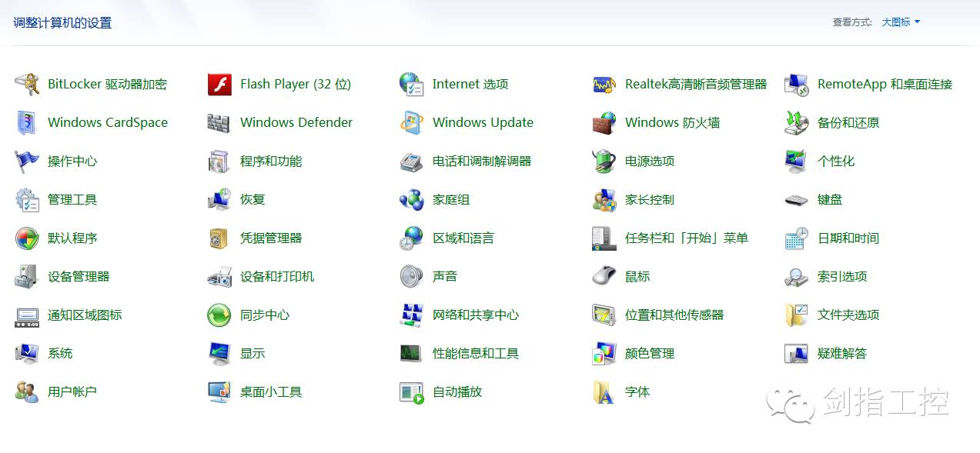Image resolution: width=980 pixels, height=453 pixels.
Task: Open the 设备和打印机 printer icon
Action: 219,276
